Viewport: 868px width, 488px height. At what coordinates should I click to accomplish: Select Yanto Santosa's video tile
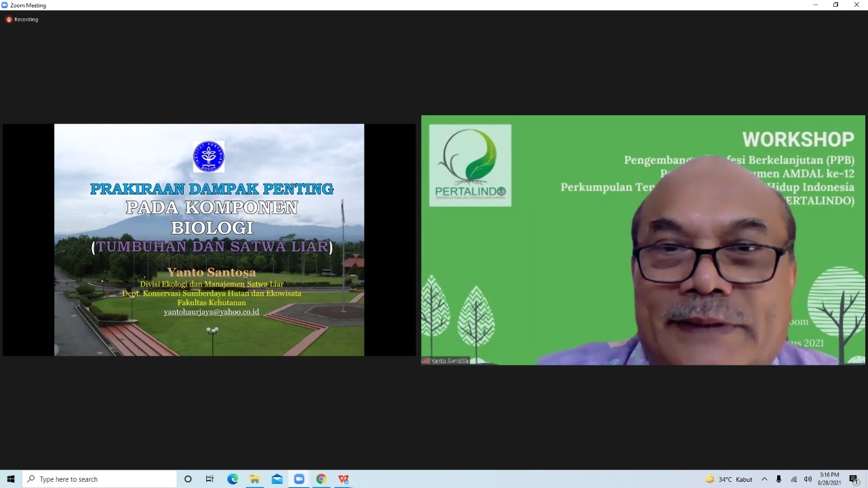(643, 240)
